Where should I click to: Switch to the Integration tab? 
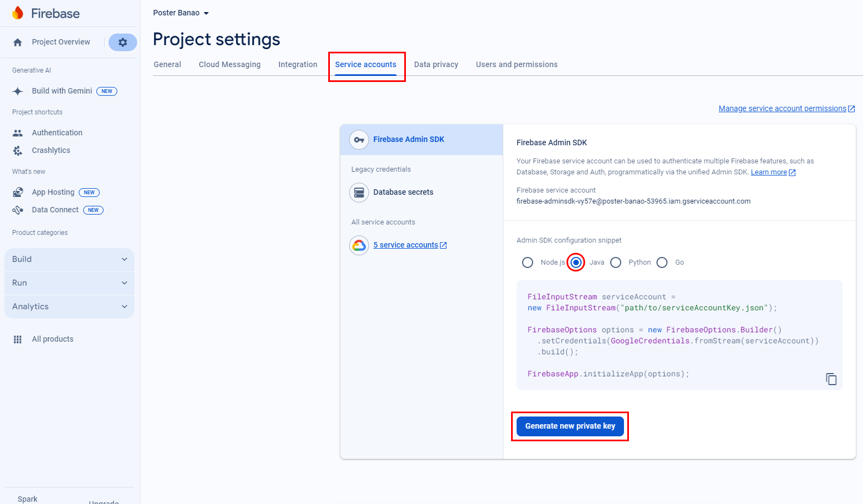[x=298, y=64]
